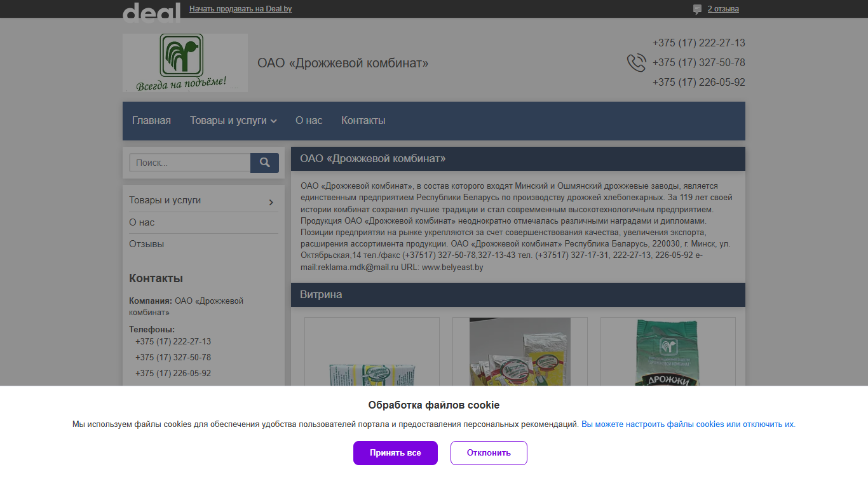Screen dimensions: 868x488
Task: Accept cookies with 'Принять все'
Action: pos(395,453)
